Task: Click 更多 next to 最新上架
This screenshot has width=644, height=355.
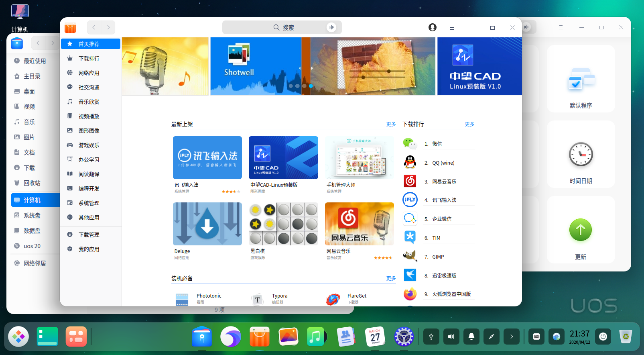Action: pos(391,124)
